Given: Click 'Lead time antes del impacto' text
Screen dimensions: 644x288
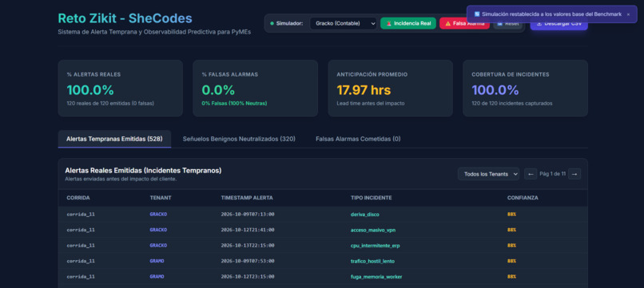Looking at the screenshot, I should coord(371,104).
